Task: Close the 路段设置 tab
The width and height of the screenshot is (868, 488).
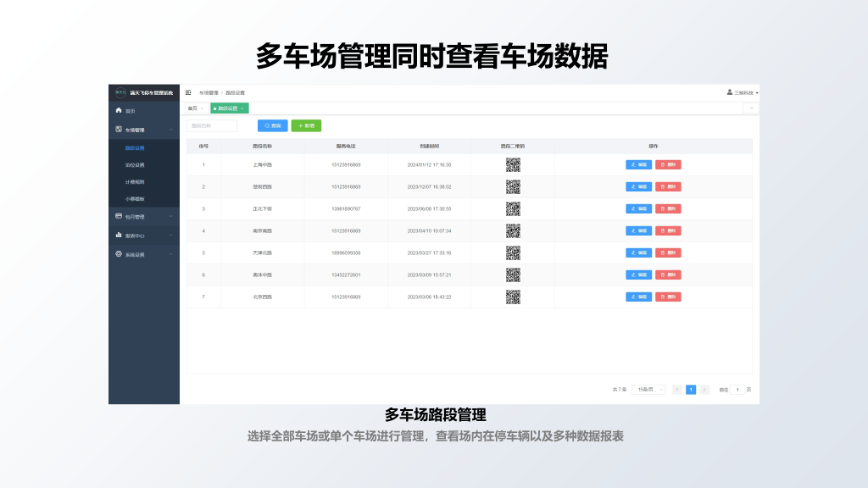Action: tap(242, 108)
